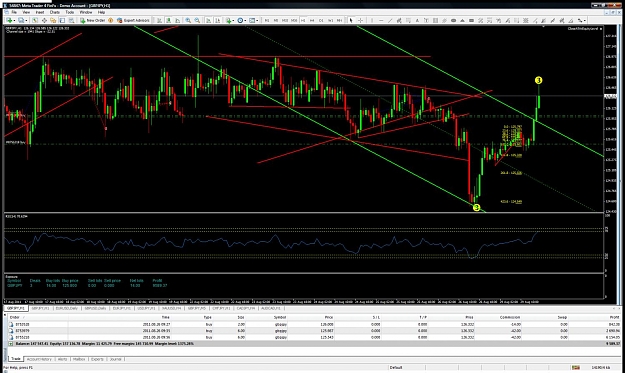Screen dimensions: 625x373
Task: Select the M1 timeframe button
Action: [267, 20]
